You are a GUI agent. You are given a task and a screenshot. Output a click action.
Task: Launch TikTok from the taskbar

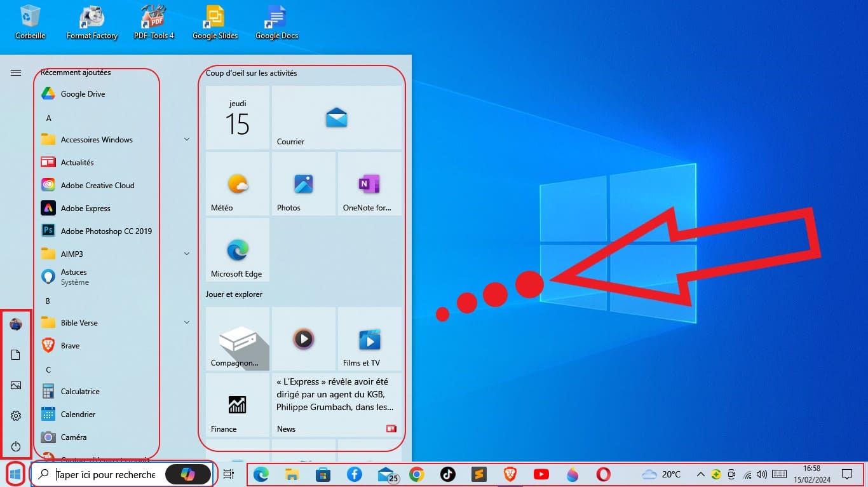[447, 474]
